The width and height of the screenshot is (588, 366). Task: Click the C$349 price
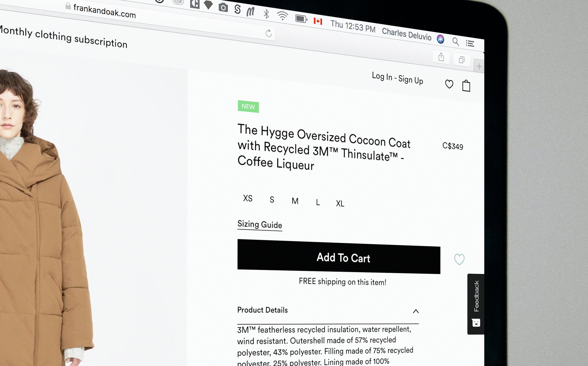pos(452,146)
